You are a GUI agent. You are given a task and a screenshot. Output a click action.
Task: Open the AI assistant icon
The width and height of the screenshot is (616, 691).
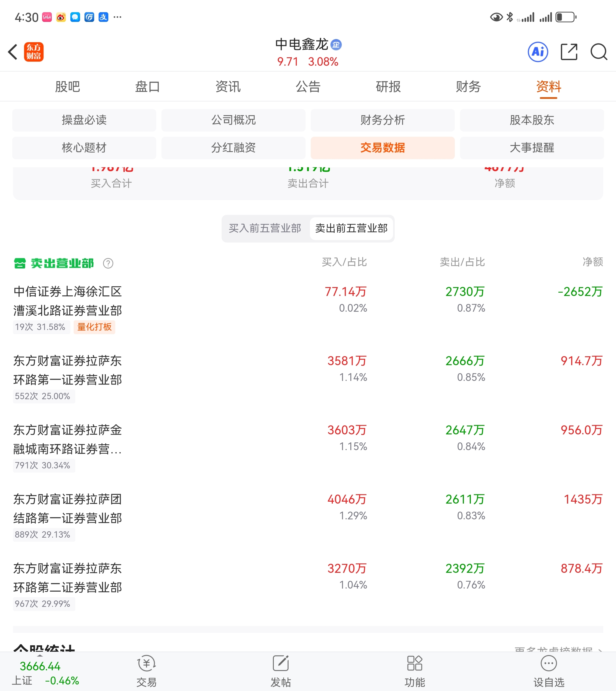coord(538,52)
